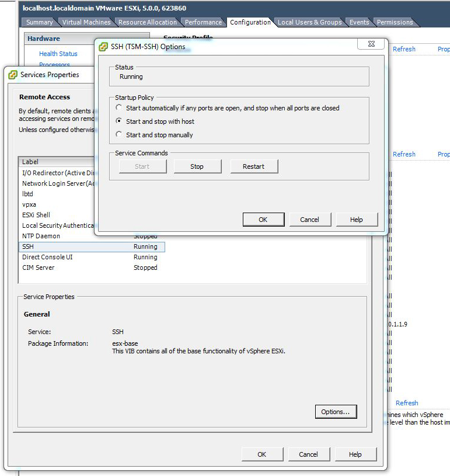
Task: Click the Running status of Direct Console UI
Action: tap(145, 257)
